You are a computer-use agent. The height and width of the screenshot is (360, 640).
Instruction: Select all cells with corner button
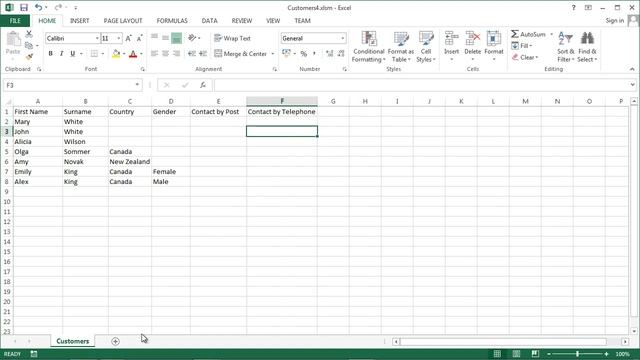7,101
